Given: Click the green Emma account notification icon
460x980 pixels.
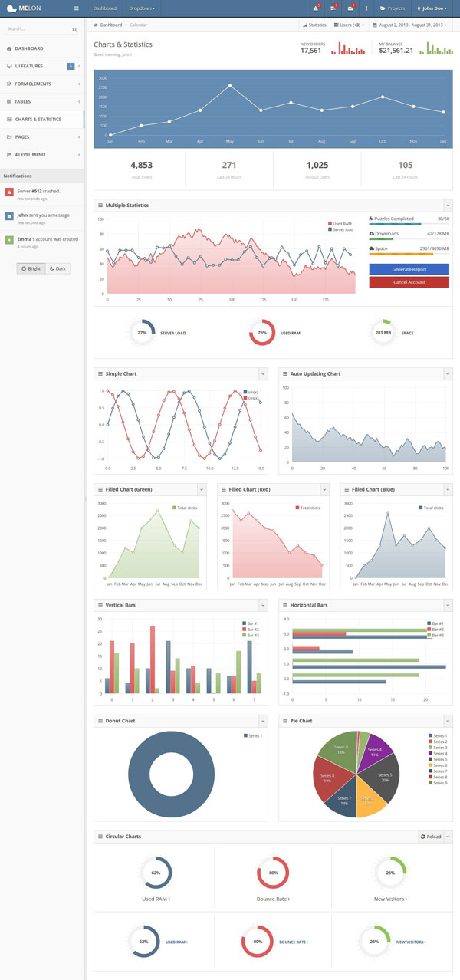Looking at the screenshot, I should (x=8, y=239).
